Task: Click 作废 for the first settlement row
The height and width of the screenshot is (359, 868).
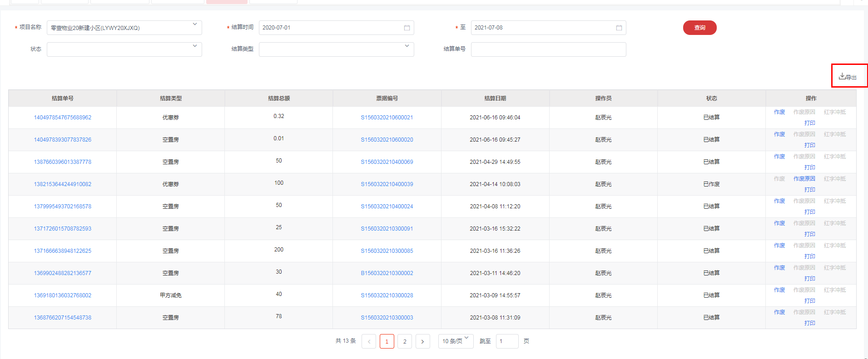Action: click(x=779, y=112)
